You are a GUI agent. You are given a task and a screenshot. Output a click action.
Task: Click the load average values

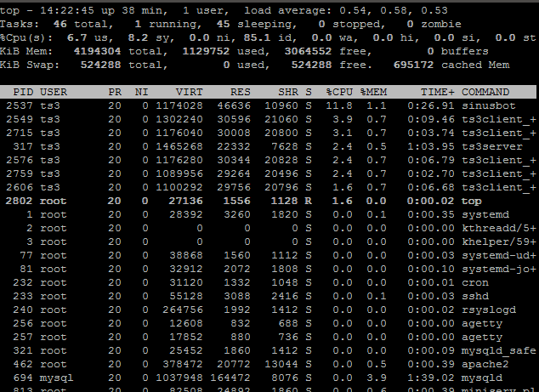coord(394,10)
